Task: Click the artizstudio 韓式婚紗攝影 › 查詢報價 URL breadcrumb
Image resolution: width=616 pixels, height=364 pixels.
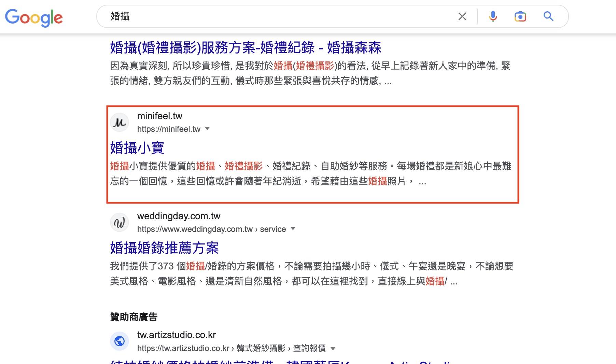Action: point(232,348)
